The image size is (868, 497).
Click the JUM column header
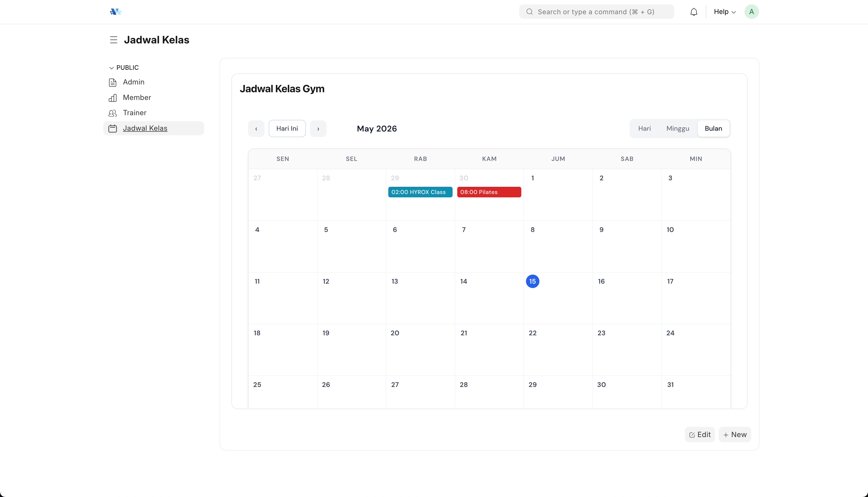tap(558, 159)
